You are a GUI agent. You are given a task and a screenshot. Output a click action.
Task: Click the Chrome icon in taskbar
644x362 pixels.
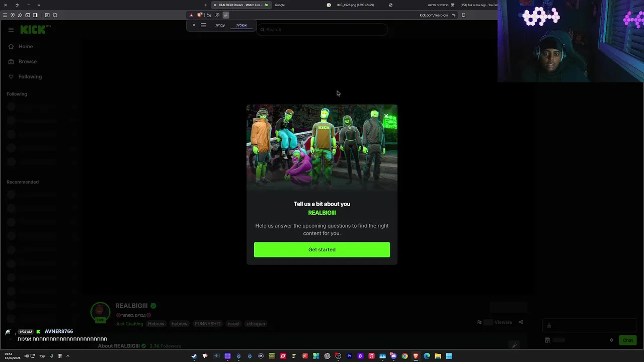tap(405, 356)
